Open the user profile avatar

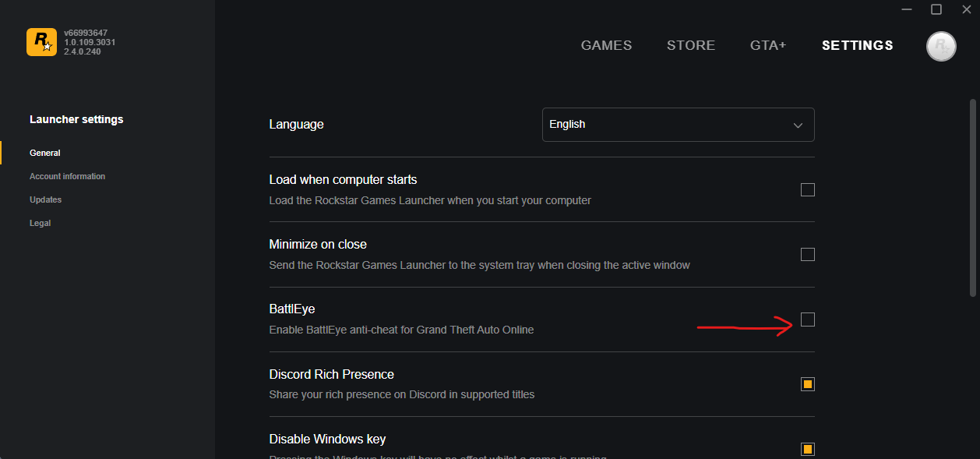941,46
